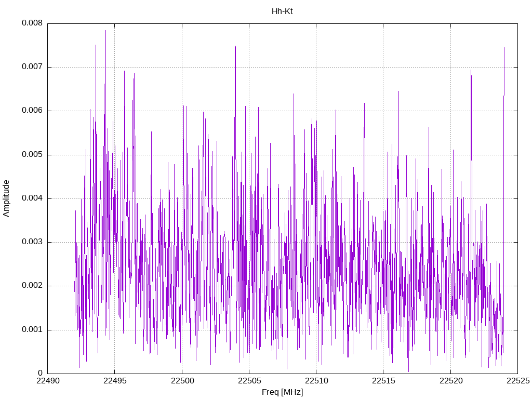The height and width of the screenshot is (399, 532).
Task: Click the x-axis tick label 22515
Action: click(x=384, y=381)
